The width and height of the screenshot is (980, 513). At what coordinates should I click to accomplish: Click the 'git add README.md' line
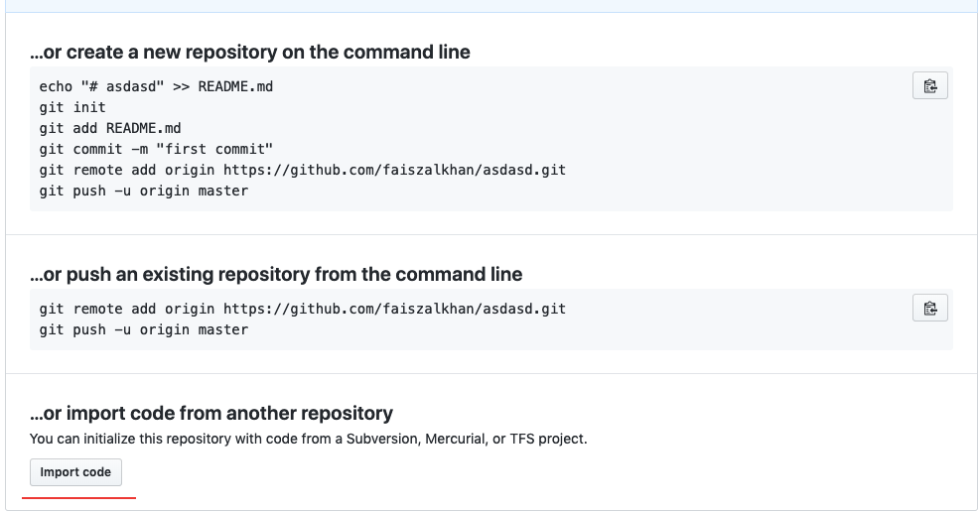(110, 128)
